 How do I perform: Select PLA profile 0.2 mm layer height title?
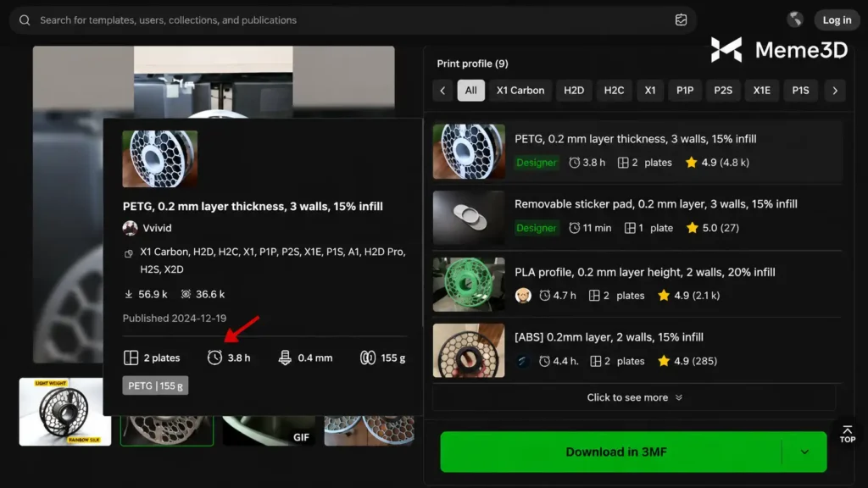click(x=645, y=272)
